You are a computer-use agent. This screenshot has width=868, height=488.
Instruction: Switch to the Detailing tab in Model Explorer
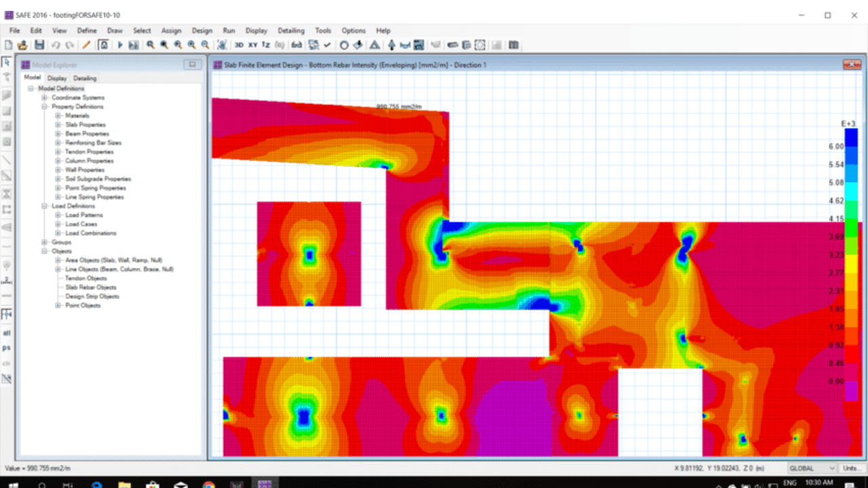tap(85, 78)
